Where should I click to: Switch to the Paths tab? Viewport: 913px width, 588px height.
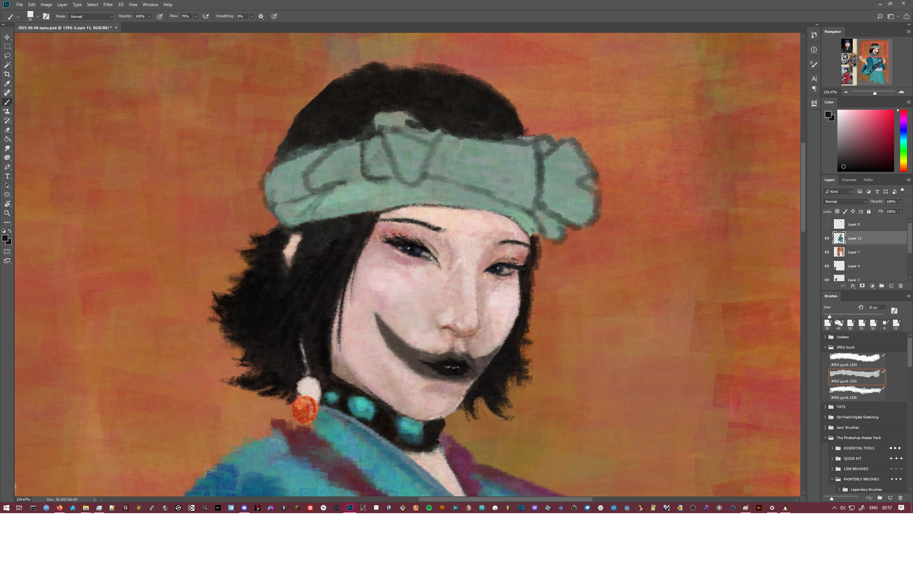[x=868, y=180]
